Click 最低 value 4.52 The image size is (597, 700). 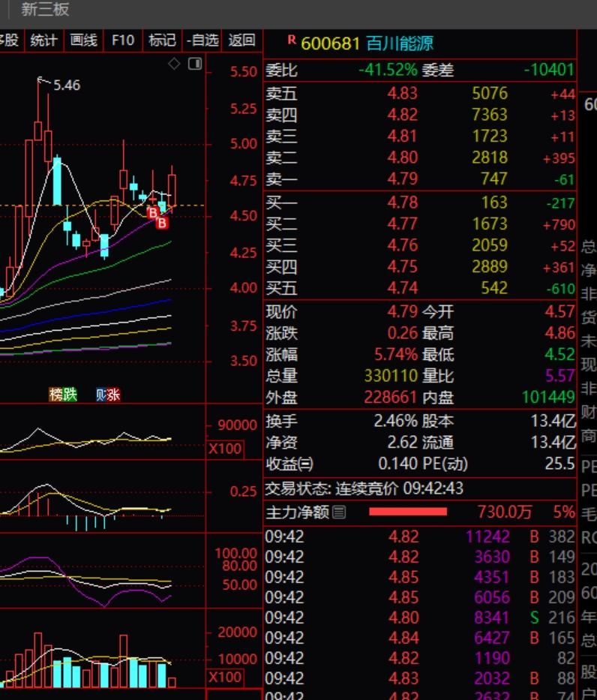[559, 354]
